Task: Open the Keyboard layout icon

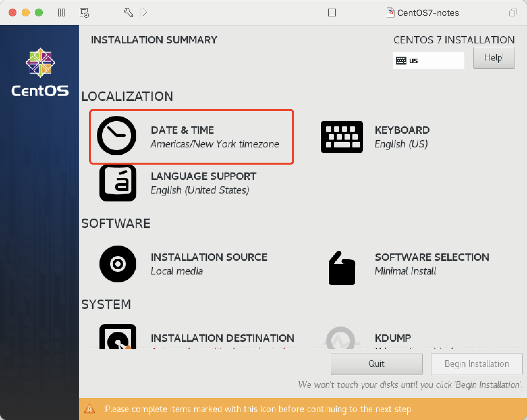Action: [x=342, y=137]
